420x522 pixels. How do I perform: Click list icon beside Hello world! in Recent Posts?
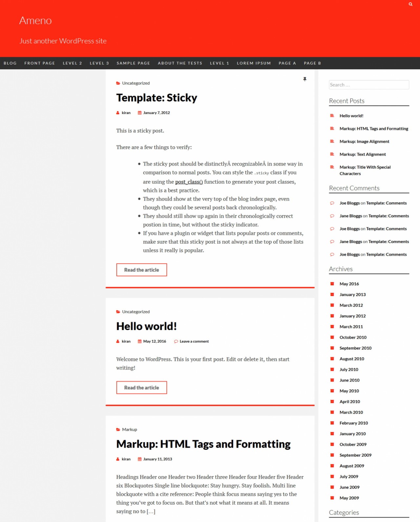click(x=332, y=116)
